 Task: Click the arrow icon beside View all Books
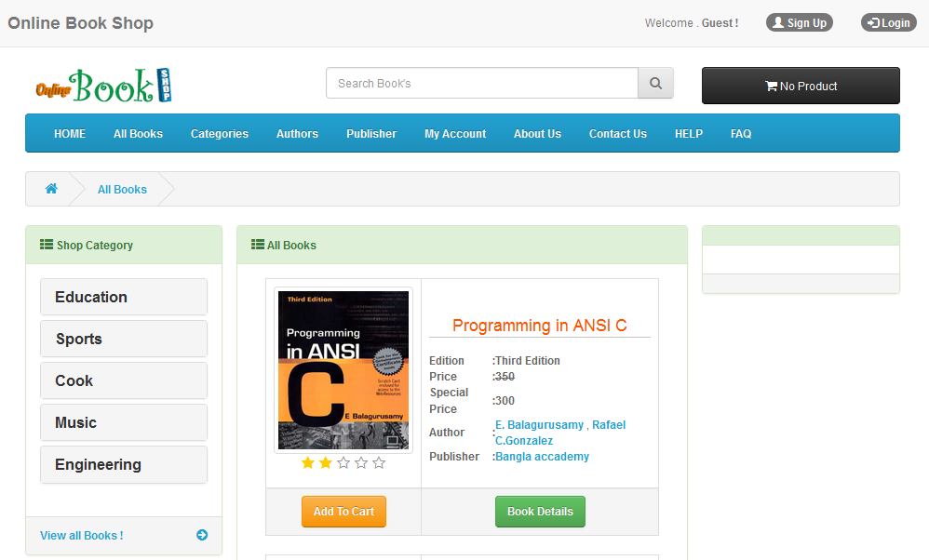(202, 535)
